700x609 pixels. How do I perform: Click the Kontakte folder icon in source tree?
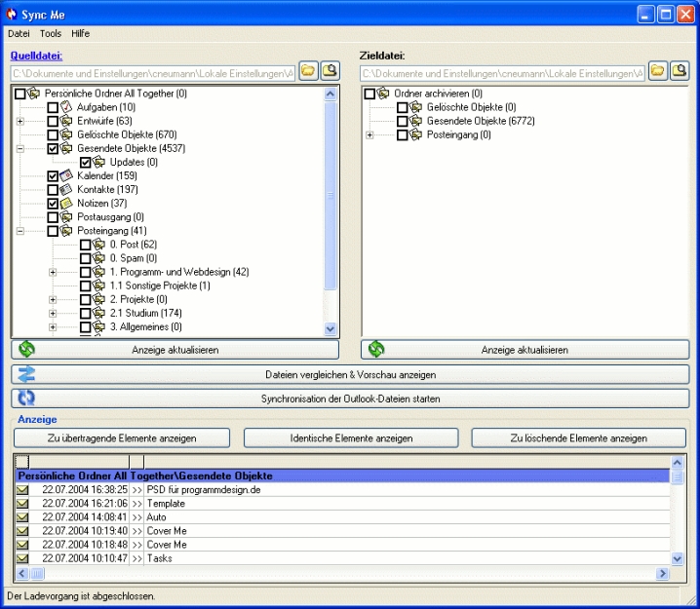point(66,189)
